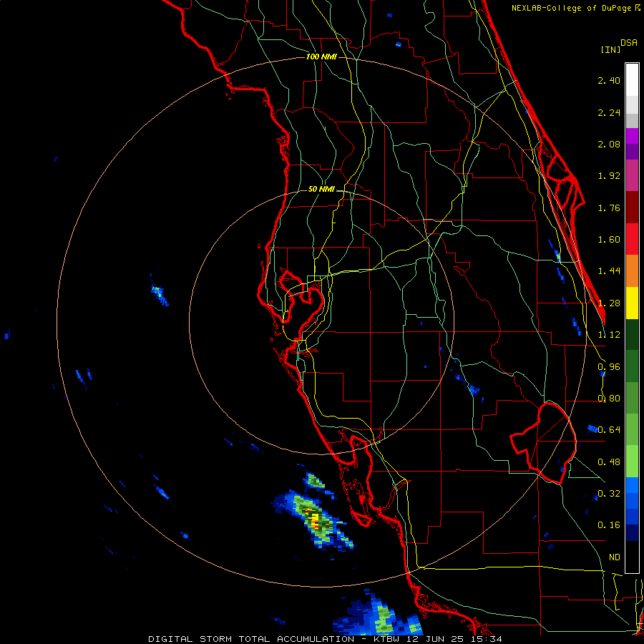Viewport: 644px width, 644px height.
Task: Click the 1.92 legend value
Action: (609, 176)
